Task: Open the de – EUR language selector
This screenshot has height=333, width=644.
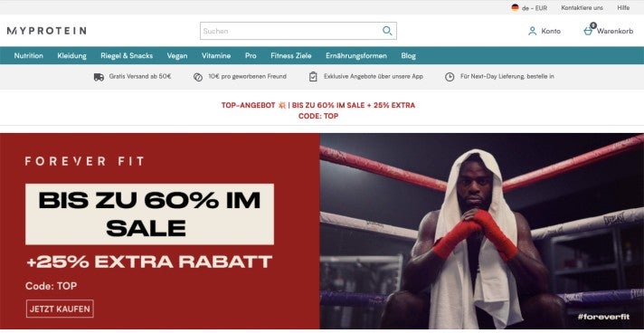Action: click(529, 8)
